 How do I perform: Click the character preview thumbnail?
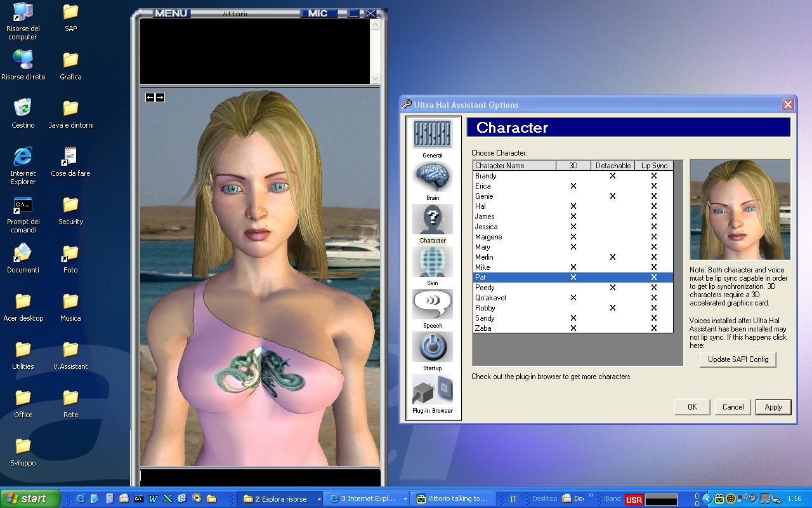[740, 210]
